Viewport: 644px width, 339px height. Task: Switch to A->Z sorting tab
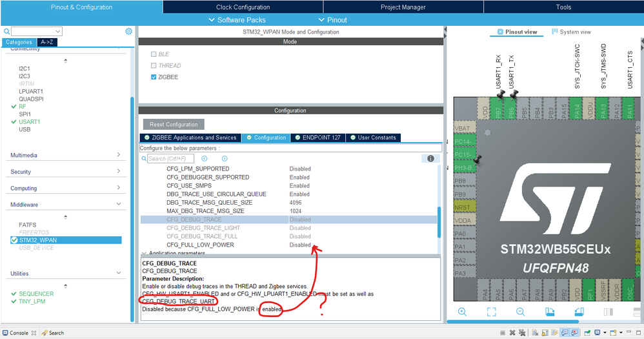(x=47, y=42)
